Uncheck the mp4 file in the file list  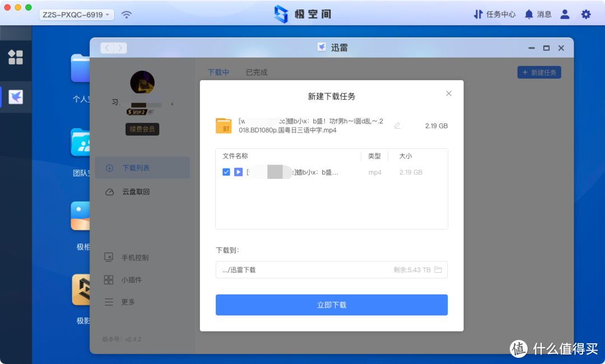click(x=226, y=172)
